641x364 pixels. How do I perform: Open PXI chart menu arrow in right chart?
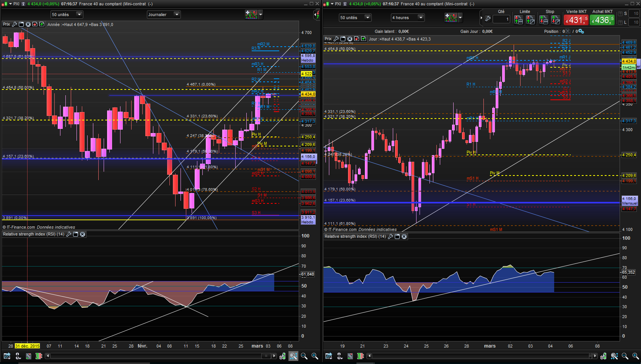pos(332,4)
